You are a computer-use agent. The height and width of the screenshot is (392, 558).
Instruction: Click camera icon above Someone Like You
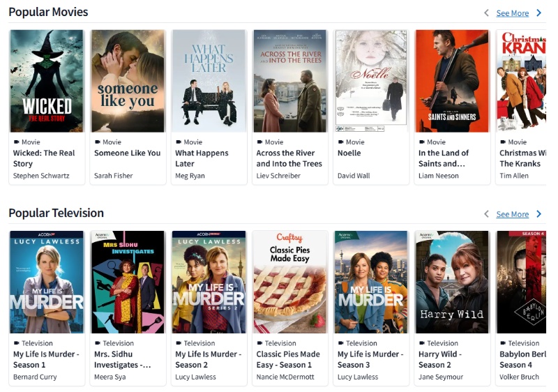pyautogui.click(x=98, y=142)
